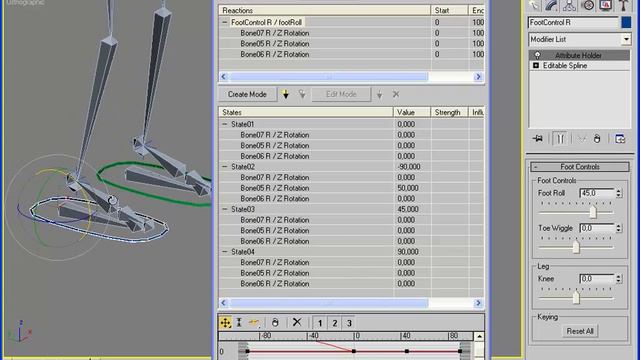Click the Foot Roll spinner arrows
Image resolution: width=640 pixels, height=360 pixels.
tap(619, 193)
